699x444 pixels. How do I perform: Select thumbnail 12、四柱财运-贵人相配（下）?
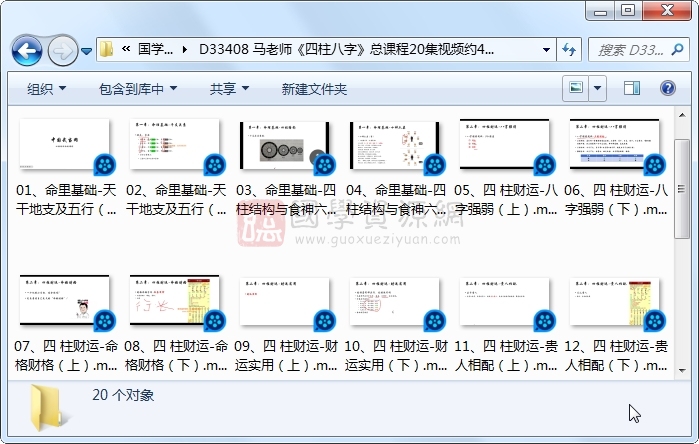click(x=616, y=303)
